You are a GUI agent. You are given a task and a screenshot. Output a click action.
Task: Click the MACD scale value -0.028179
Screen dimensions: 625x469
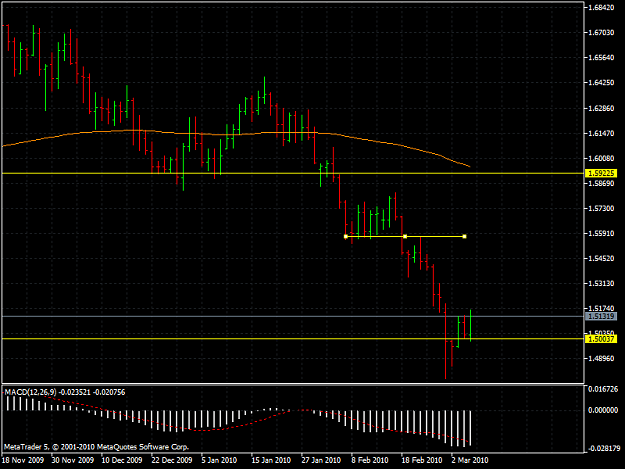point(603,449)
